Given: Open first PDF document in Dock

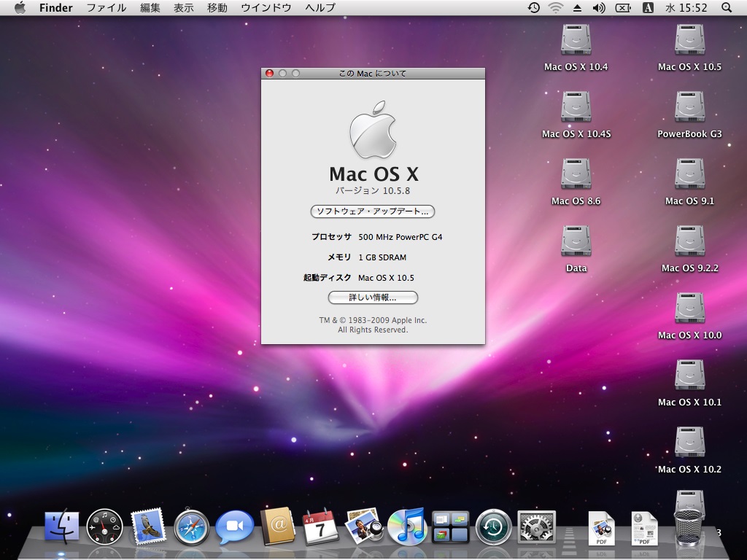Looking at the screenshot, I should coord(601,528).
